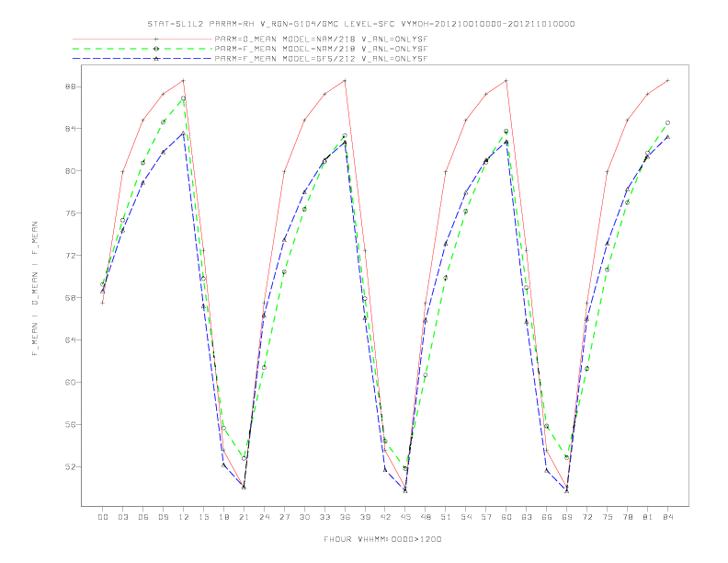Select the blue F_MEAN GFS/212 legend label
The height and width of the screenshot is (563, 728).
coord(321,59)
